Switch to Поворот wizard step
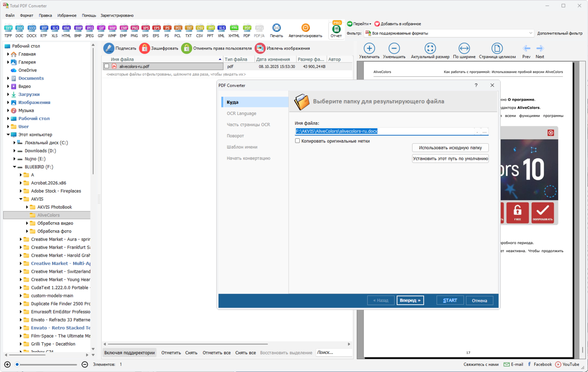 click(x=235, y=136)
